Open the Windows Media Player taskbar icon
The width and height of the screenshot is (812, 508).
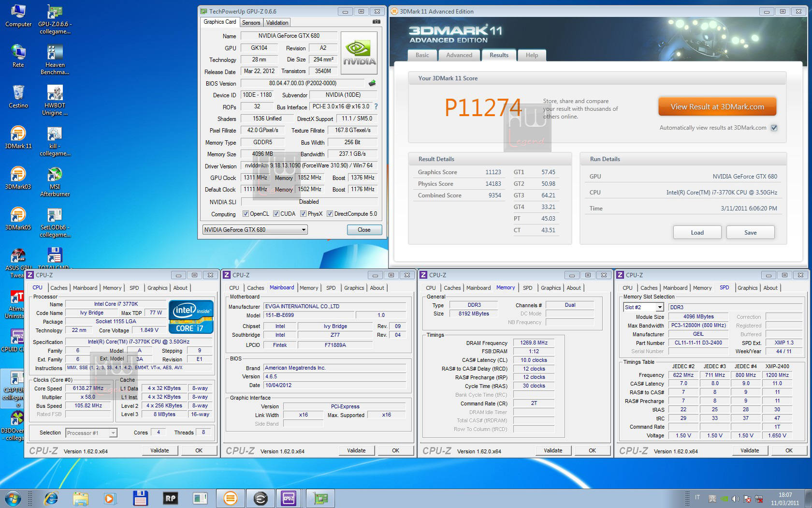point(110,498)
